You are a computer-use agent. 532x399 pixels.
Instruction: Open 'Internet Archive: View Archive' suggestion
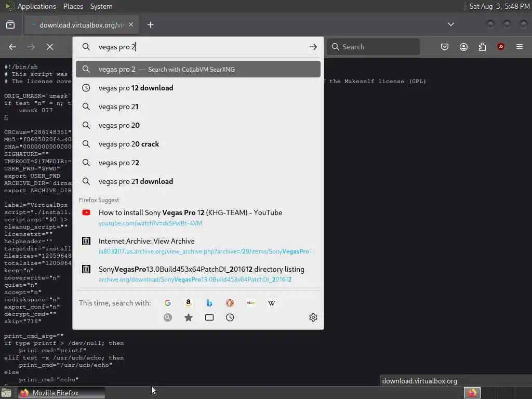198,246
